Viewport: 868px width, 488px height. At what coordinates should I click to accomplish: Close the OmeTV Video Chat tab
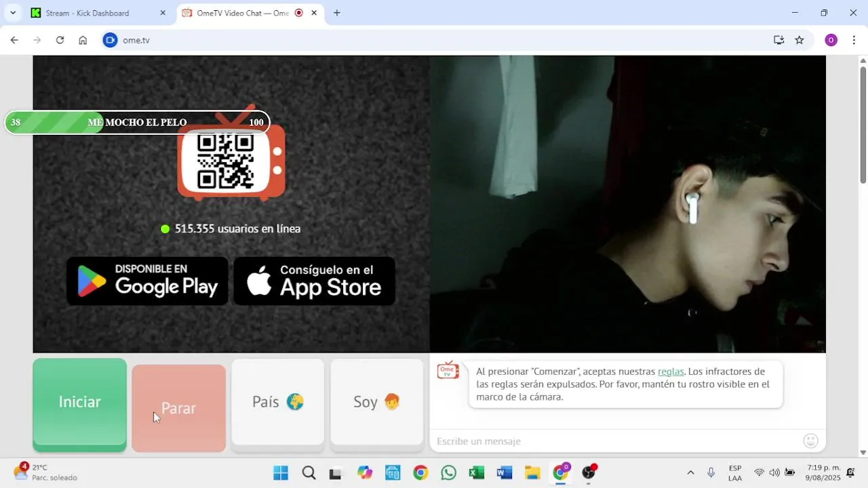pyautogui.click(x=314, y=13)
